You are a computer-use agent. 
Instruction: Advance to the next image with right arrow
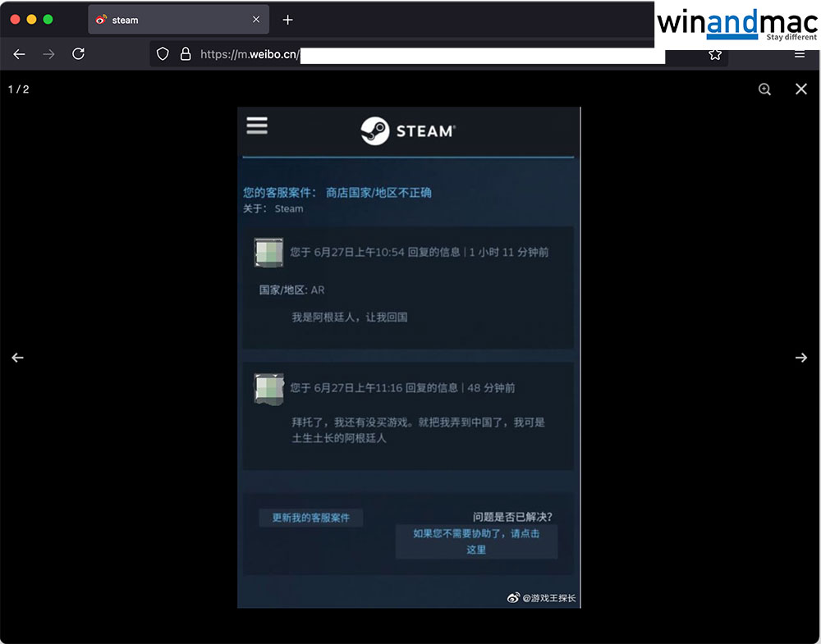pos(801,358)
